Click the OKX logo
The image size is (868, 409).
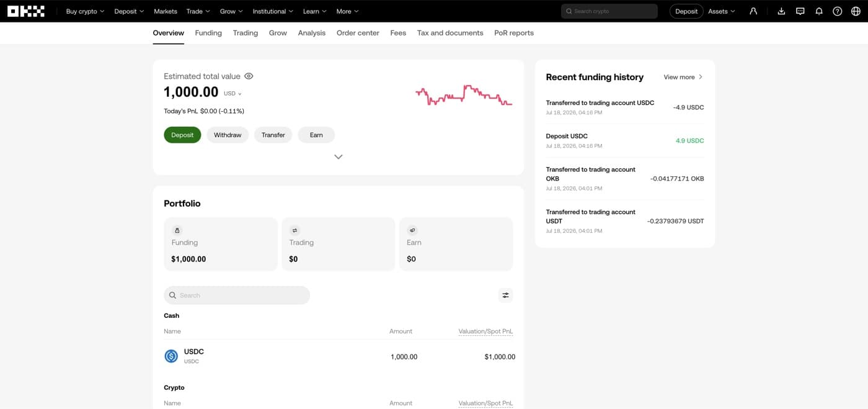26,11
